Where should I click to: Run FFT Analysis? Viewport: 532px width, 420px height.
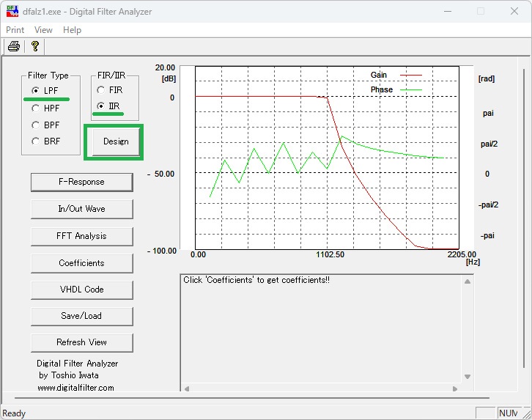(81, 236)
